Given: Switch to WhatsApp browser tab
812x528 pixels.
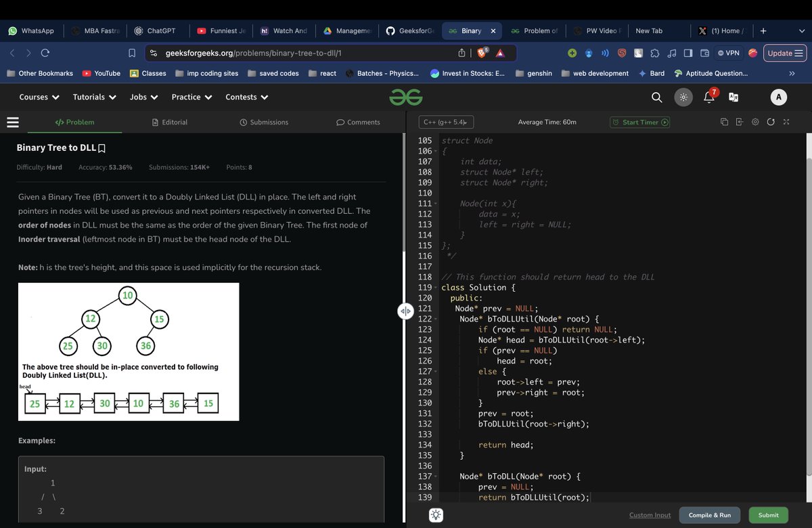Looking at the screenshot, I should (31, 30).
